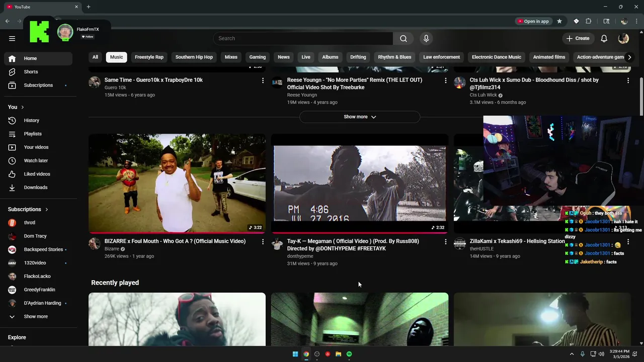Open History from sidebar
Image resolution: width=644 pixels, height=362 pixels.
coord(38,121)
